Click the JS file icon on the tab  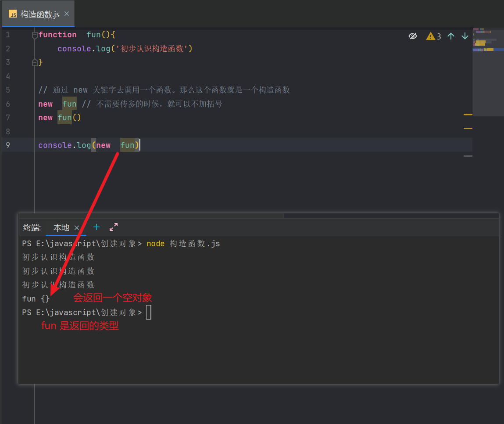tap(13, 14)
